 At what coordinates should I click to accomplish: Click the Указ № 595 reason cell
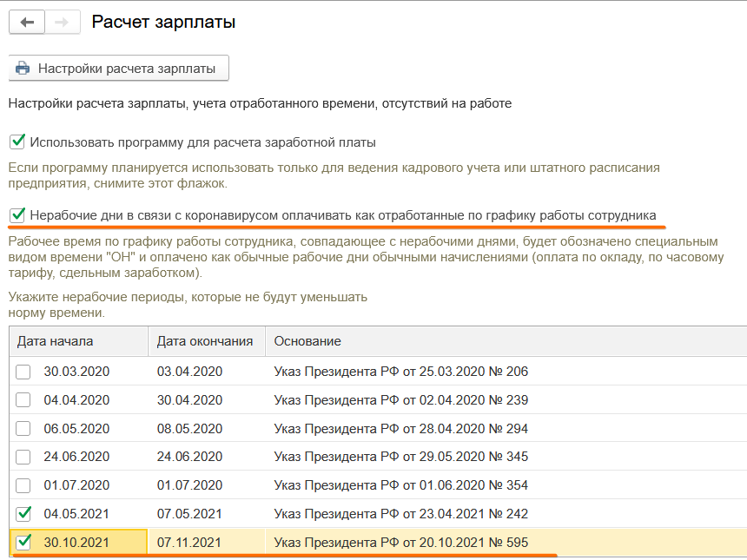tap(400, 543)
